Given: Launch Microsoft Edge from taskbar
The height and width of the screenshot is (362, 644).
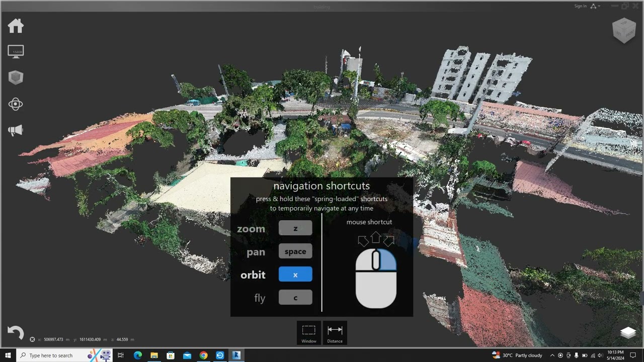Looking at the screenshot, I should [x=137, y=355].
